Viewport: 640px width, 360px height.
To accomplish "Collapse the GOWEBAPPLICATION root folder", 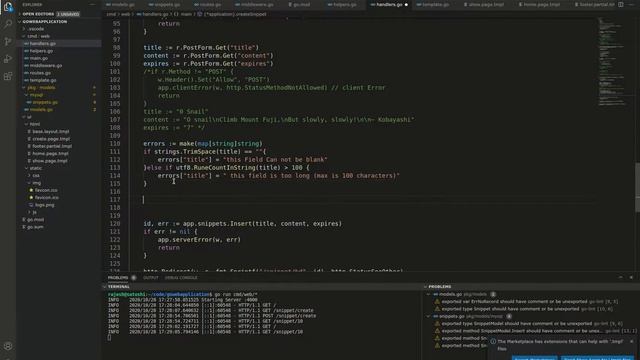I will pos(44,21).
